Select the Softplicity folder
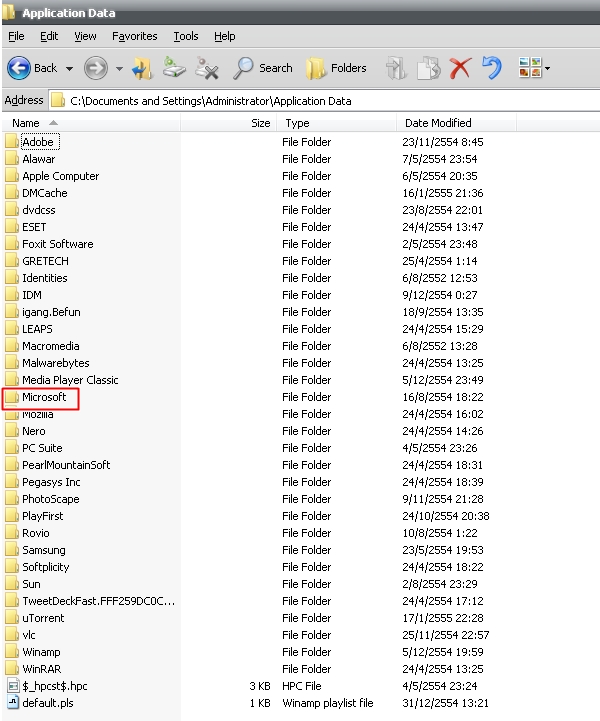Viewport: 600px width, 721px height. [x=37, y=567]
